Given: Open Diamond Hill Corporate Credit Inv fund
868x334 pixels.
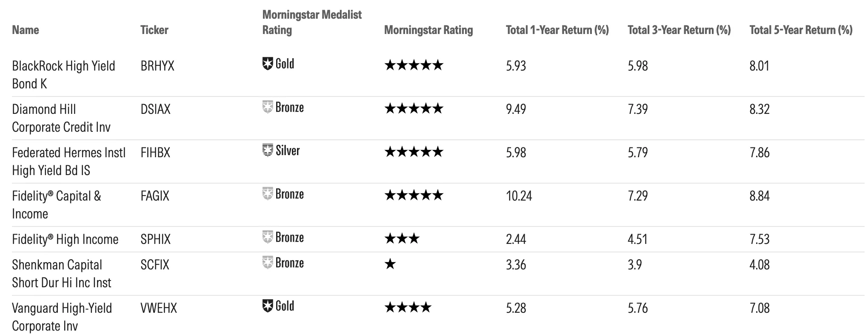Looking at the screenshot, I should (61, 118).
